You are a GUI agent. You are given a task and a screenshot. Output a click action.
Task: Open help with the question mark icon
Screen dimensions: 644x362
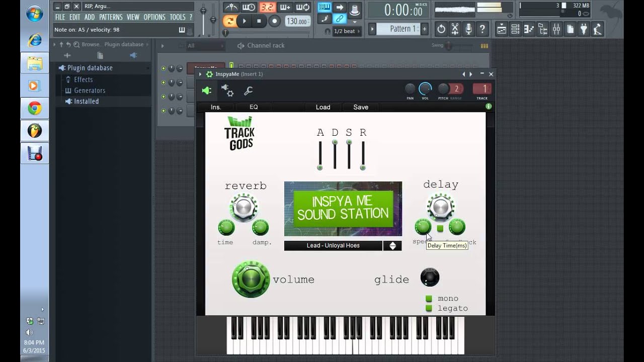[x=482, y=29]
